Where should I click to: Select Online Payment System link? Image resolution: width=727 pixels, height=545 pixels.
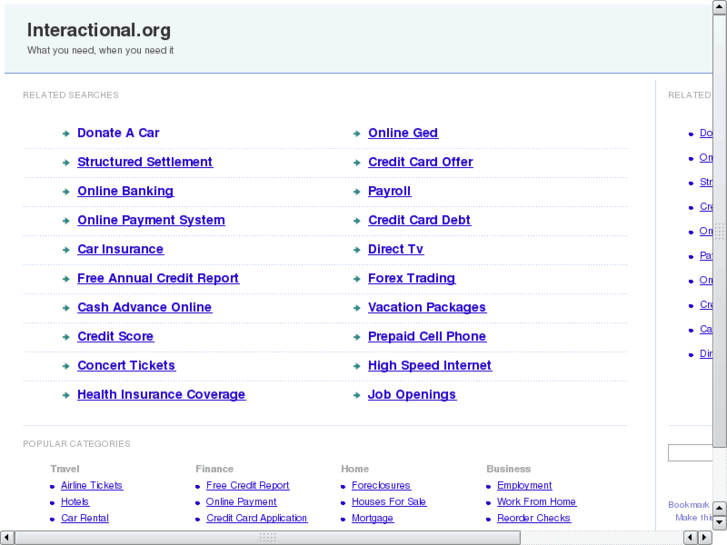click(x=151, y=220)
